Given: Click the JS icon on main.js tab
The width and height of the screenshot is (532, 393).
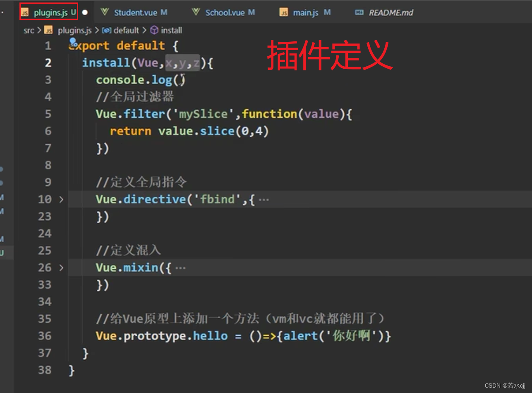Looking at the screenshot, I should coord(284,13).
